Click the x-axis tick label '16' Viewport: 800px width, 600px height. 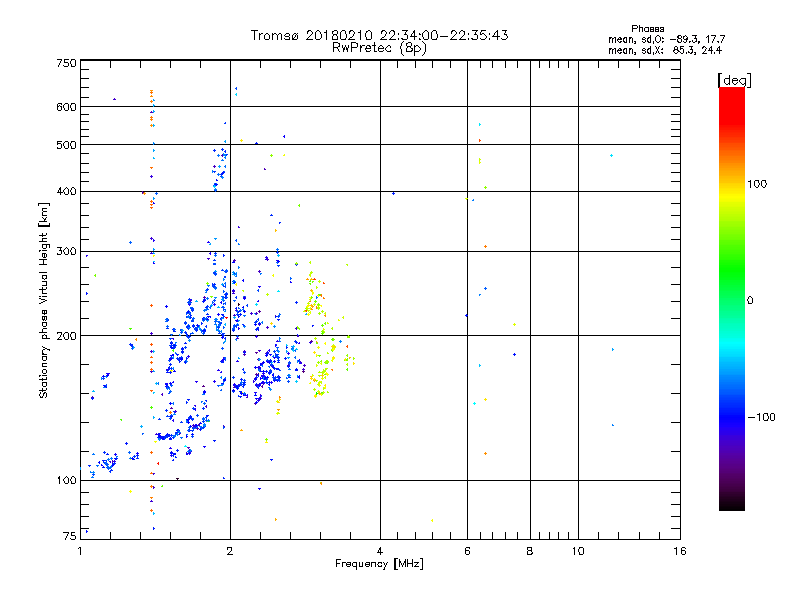(680, 551)
